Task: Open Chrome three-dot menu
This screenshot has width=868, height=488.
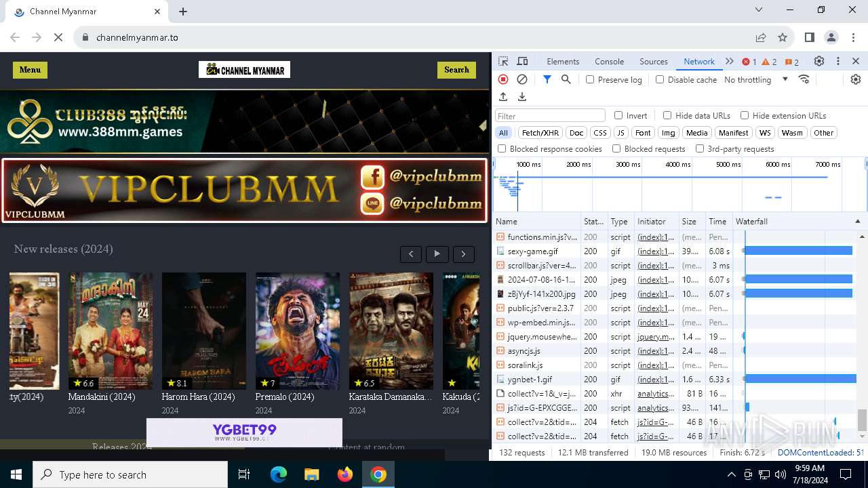Action: (853, 37)
